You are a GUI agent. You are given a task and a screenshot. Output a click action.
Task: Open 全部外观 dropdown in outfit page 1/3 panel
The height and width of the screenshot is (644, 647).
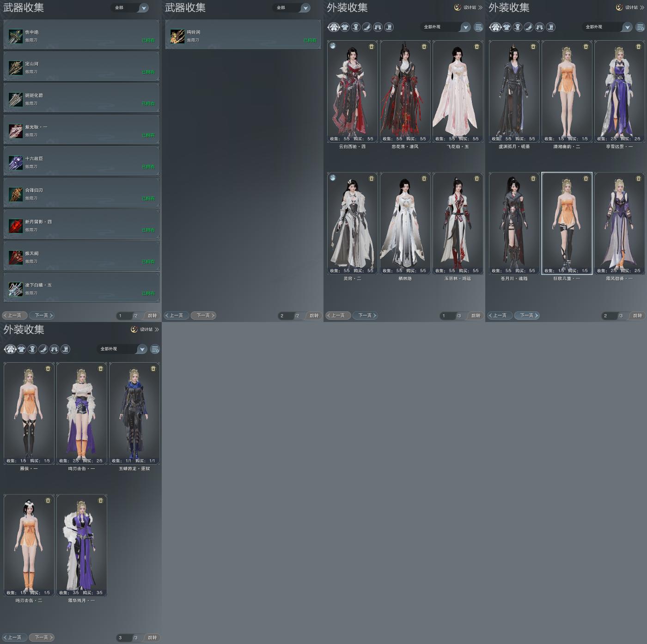pyautogui.click(x=446, y=27)
